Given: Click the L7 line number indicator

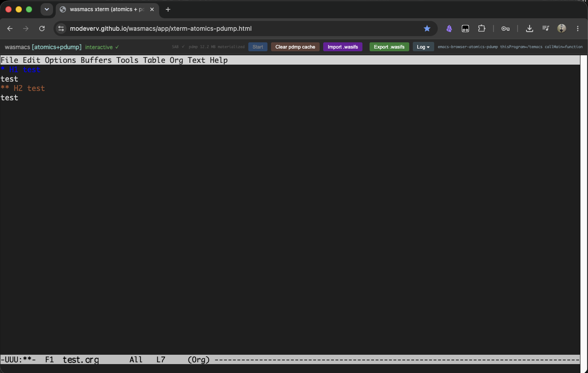Looking at the screenshot, I should pos(161,360).
